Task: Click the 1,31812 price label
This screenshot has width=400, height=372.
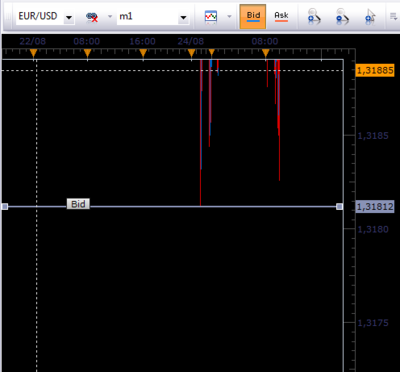Action: coord(375,207)
